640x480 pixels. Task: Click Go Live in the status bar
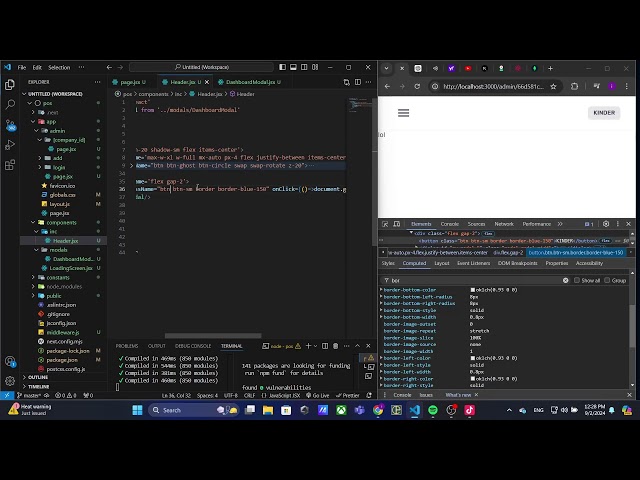(318, 395)
